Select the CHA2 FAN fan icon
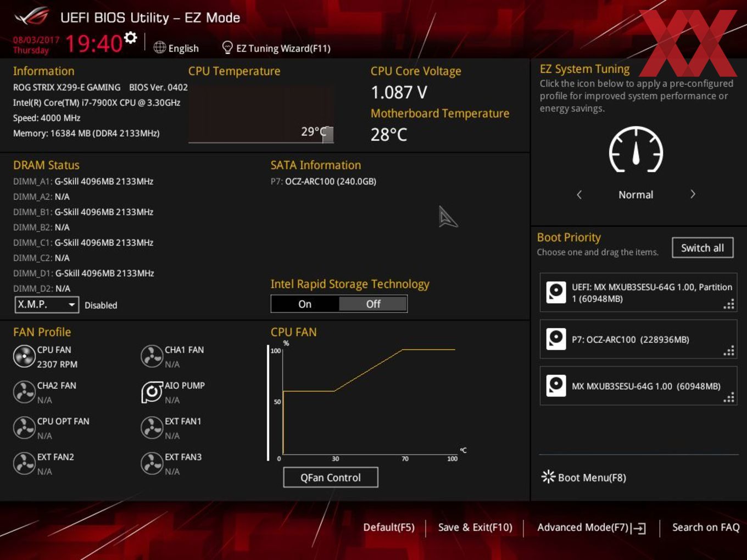 click(24, 392)
